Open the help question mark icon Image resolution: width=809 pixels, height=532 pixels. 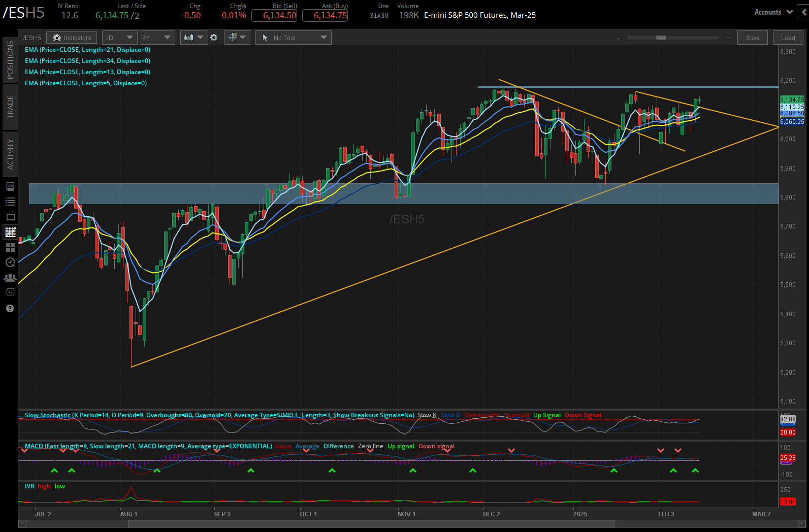pyautogui.click(x=10, y=308)
